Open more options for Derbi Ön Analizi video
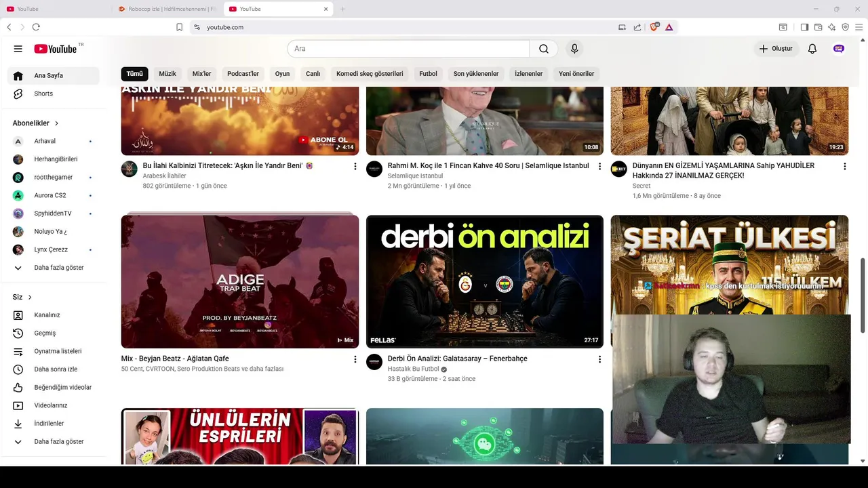Image resolution: width=868 pixels, height=488 pixels. (599, 359)
